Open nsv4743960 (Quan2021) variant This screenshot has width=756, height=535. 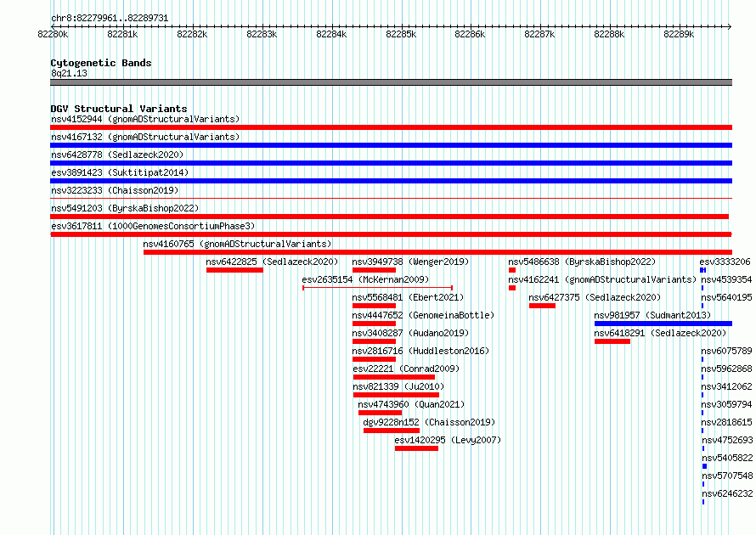(411, 404)
